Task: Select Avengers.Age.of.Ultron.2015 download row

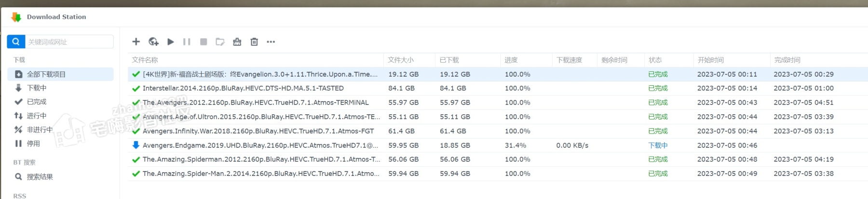Action: tap(498, 117)
